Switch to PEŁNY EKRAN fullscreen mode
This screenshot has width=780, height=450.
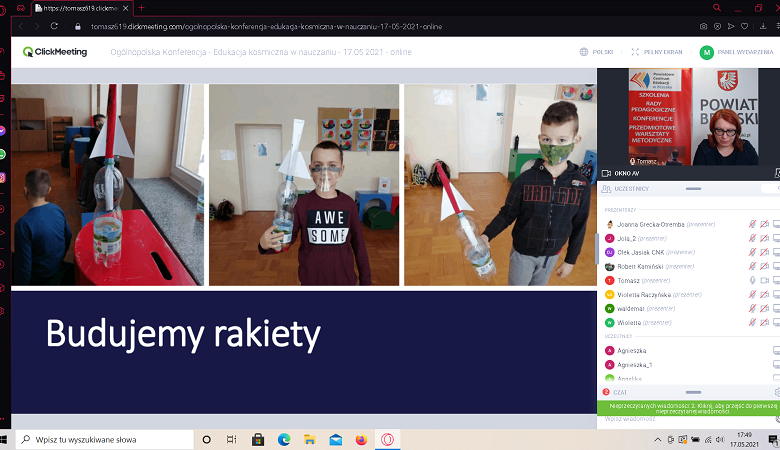pyautogui.click(x=657, y=52)
